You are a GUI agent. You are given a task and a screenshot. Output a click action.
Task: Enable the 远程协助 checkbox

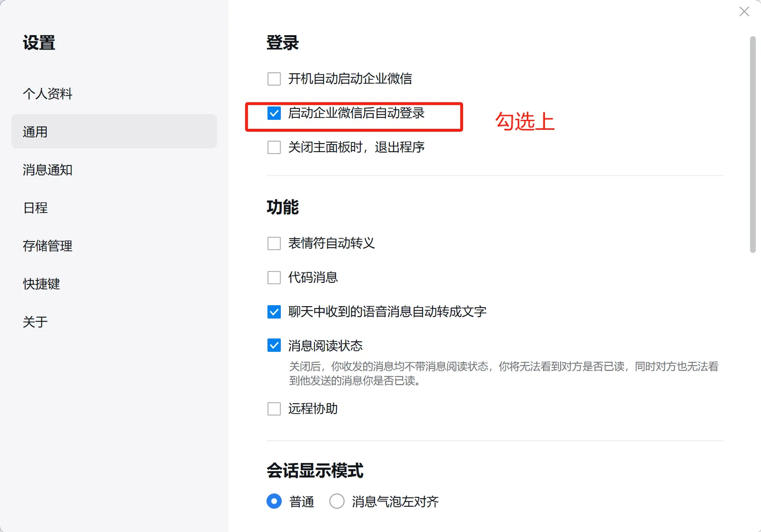274,409
